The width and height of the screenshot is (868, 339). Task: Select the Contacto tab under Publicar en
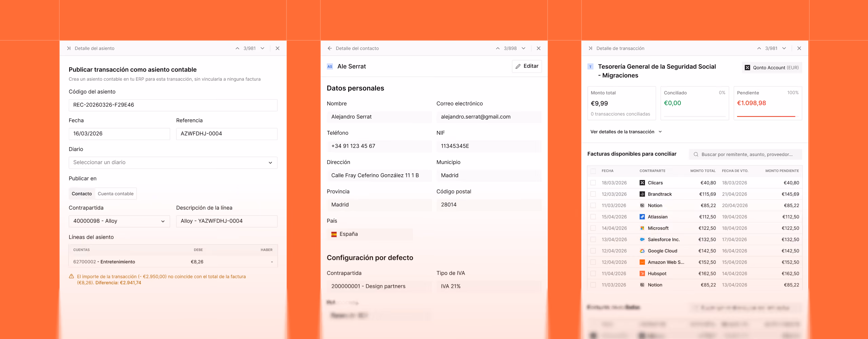tap(82, 194)
